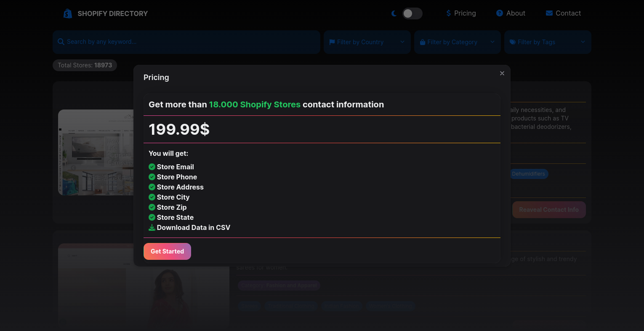Click the Download Data in CSV text
644x331 pixels.
[x=194, y=227]
